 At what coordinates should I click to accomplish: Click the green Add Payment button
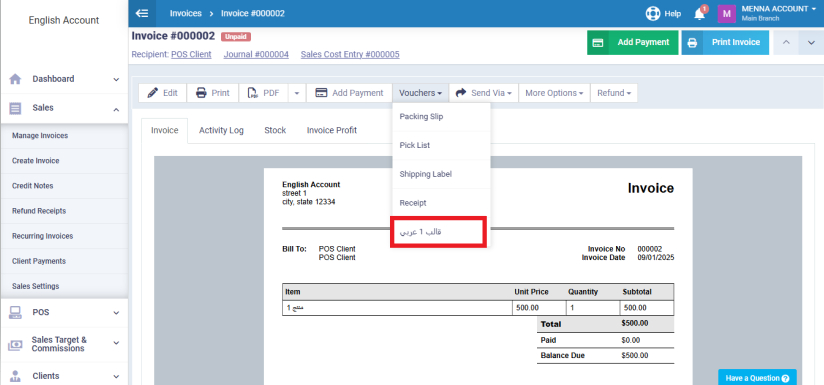(633, 43)
